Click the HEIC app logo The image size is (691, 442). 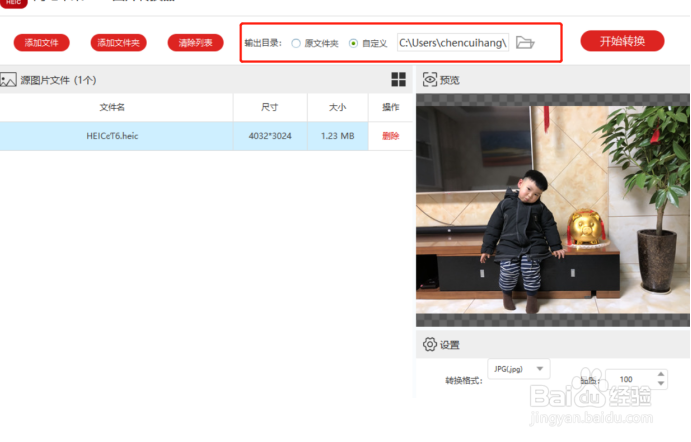(x=14, y=4)
